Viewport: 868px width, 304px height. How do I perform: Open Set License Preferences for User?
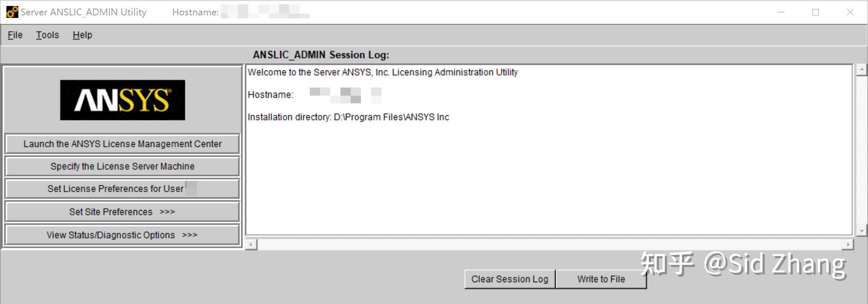coord(122,188)
